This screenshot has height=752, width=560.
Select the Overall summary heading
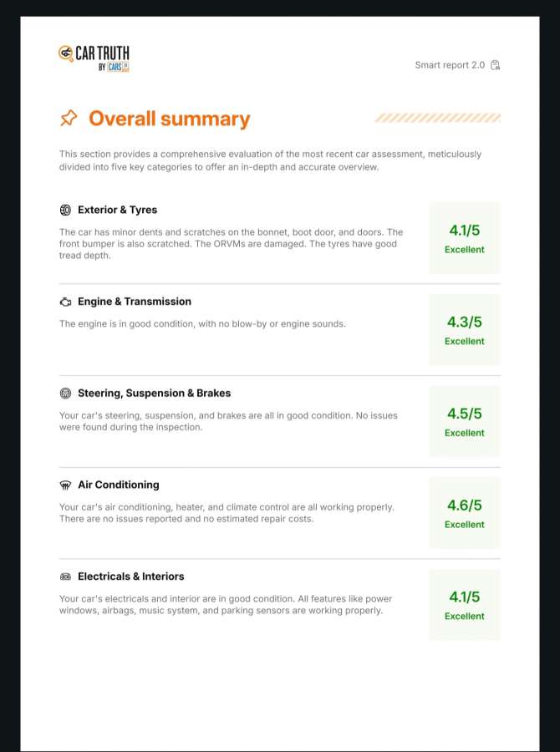(170, 119)
